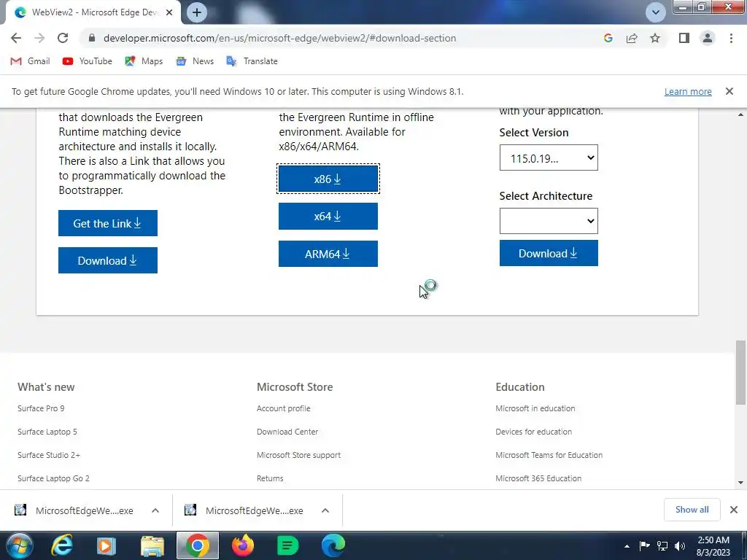Screen dimensions: 747x560
Task: Open Account profile link
Action: pyautogui.click(x=284, y=408)
